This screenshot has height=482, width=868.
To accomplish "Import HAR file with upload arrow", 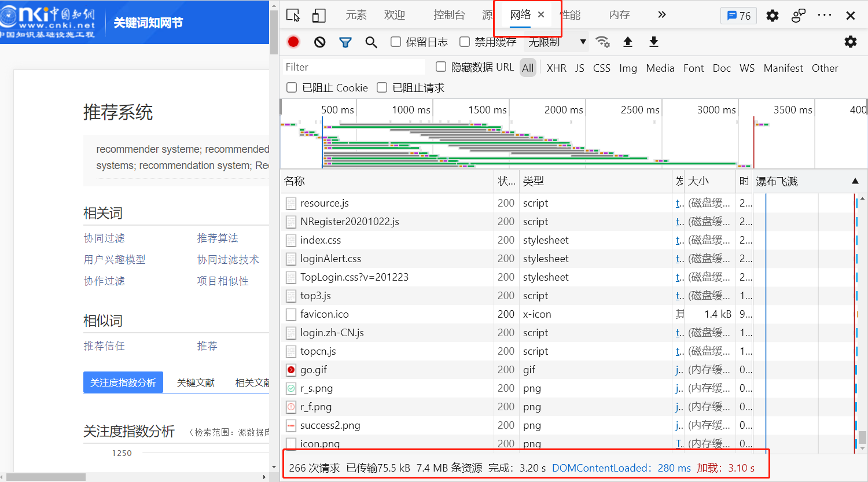I will [x=627, y=42].
